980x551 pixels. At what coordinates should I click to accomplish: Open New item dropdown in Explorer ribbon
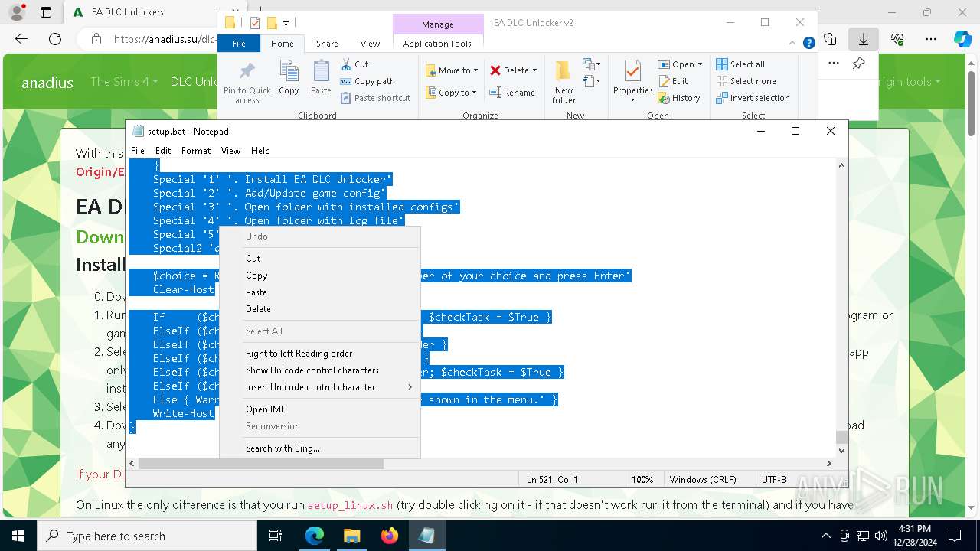click(591, 64)
